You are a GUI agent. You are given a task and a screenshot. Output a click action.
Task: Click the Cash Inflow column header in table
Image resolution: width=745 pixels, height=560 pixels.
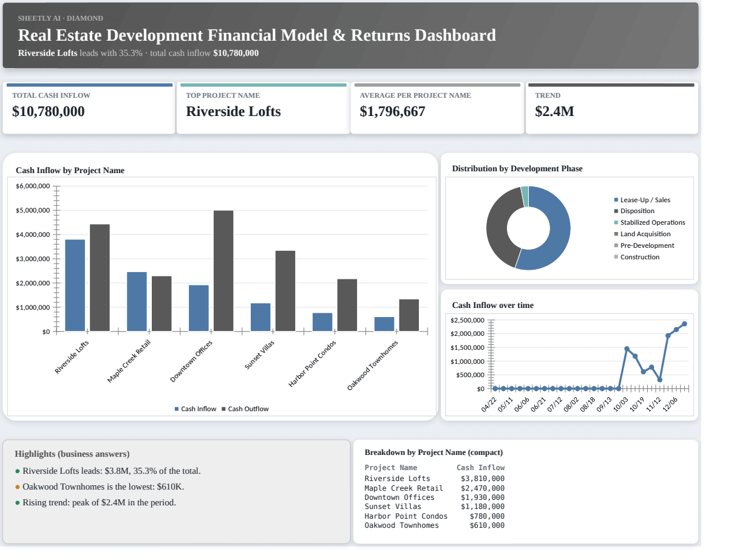(480, 468)
